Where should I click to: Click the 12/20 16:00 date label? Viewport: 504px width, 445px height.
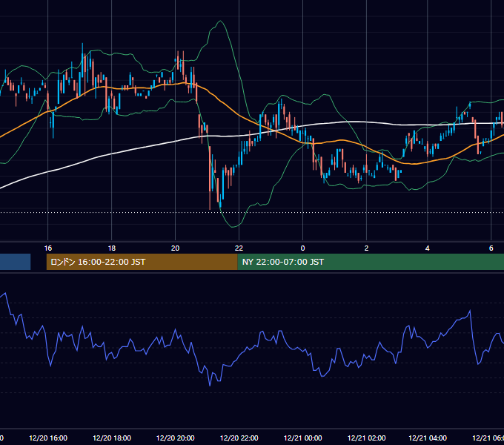pos(48,438)
